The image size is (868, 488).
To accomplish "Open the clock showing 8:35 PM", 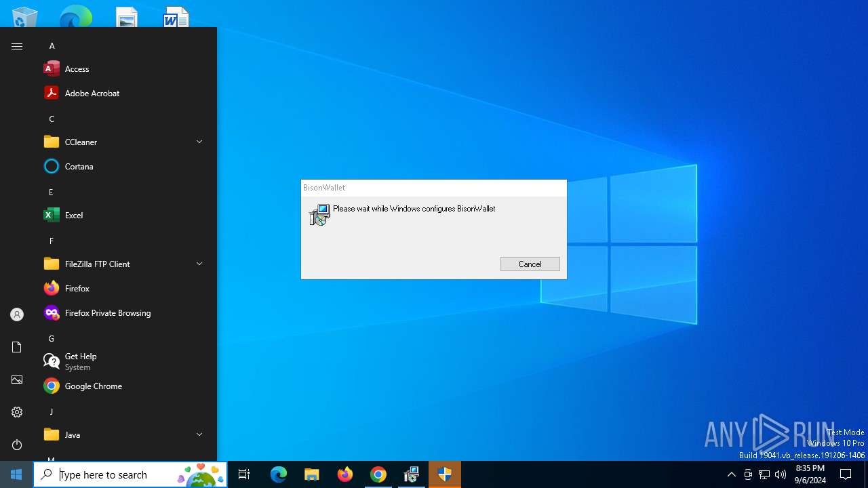I will point(810,474).
